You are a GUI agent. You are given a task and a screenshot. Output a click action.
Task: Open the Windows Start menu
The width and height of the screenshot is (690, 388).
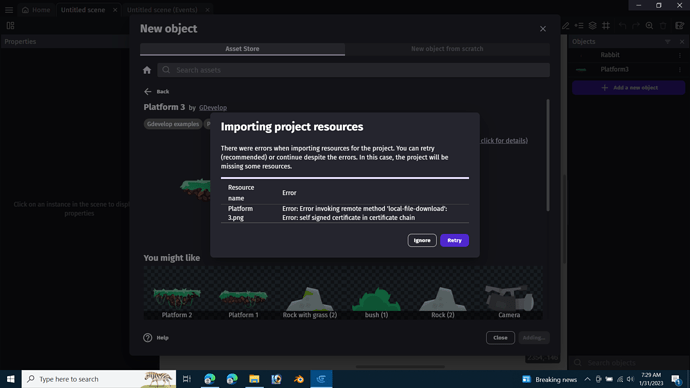(x=11, y=379)
